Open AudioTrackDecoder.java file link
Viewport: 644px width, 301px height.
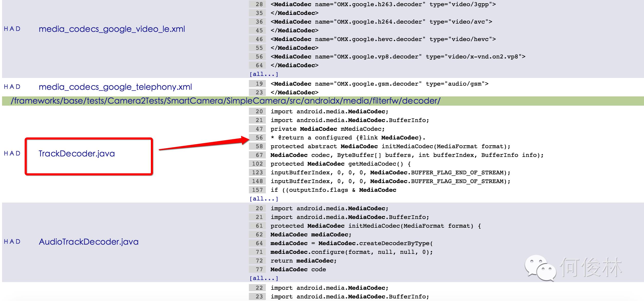89,242
